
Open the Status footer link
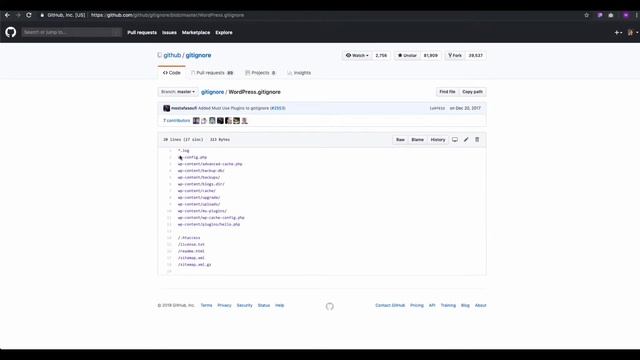(x=264, y=305)
